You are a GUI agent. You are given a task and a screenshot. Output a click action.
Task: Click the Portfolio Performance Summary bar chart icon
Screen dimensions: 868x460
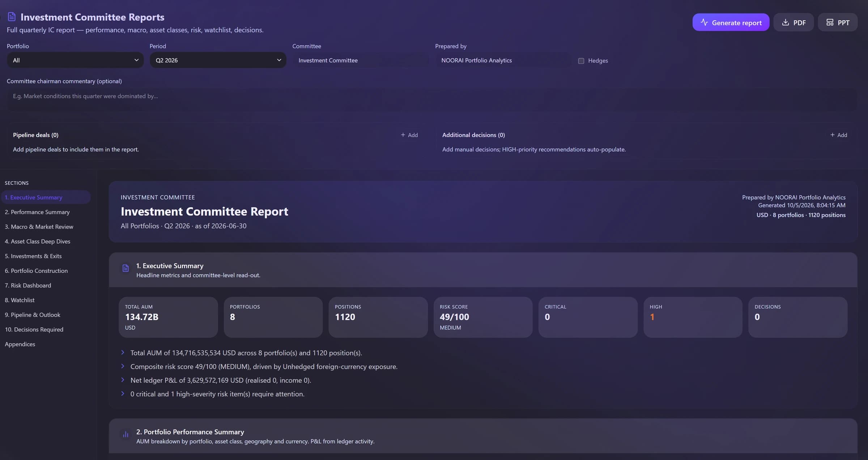click(125, 434)
